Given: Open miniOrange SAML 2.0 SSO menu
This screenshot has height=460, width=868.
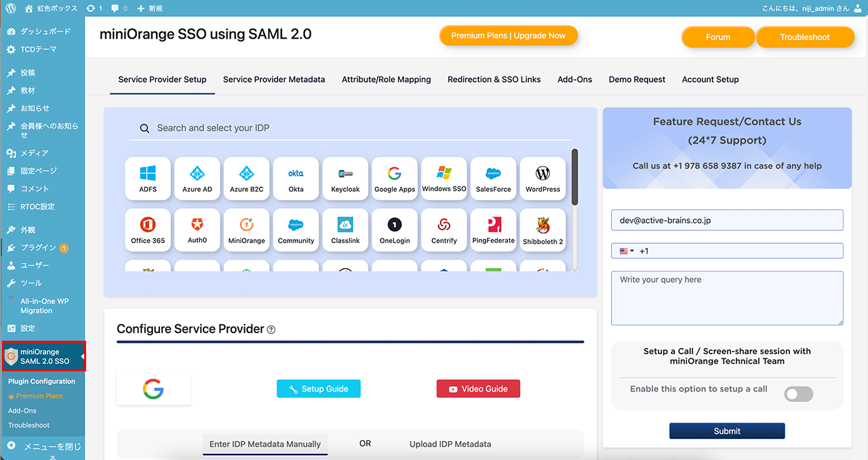Looking at the screenshot, I should point(43,356).
